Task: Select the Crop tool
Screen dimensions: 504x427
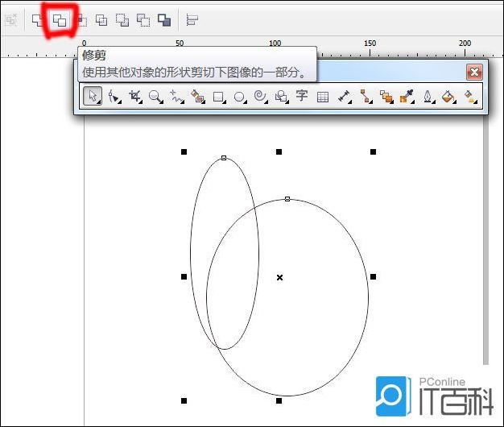Action: 134,97
